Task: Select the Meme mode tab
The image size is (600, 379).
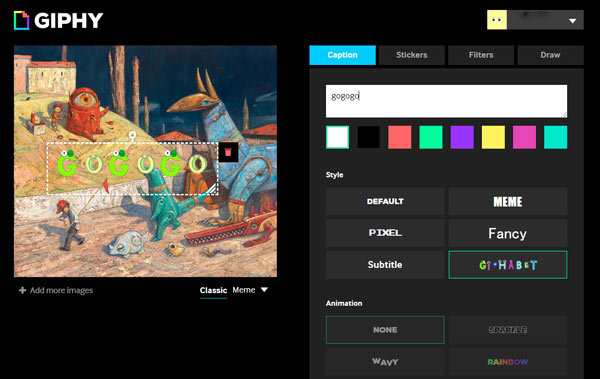Action: point(244,290)
